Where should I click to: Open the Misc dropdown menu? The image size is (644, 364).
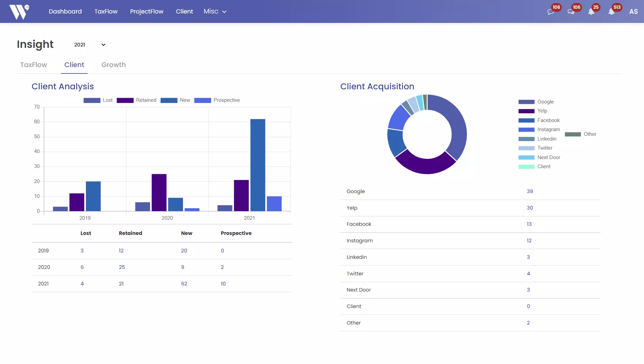(x=215, y=11)
